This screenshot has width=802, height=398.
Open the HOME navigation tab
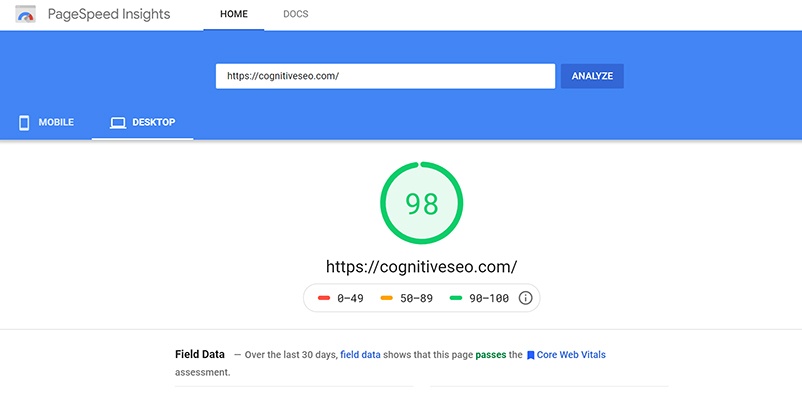click(234, 14)
